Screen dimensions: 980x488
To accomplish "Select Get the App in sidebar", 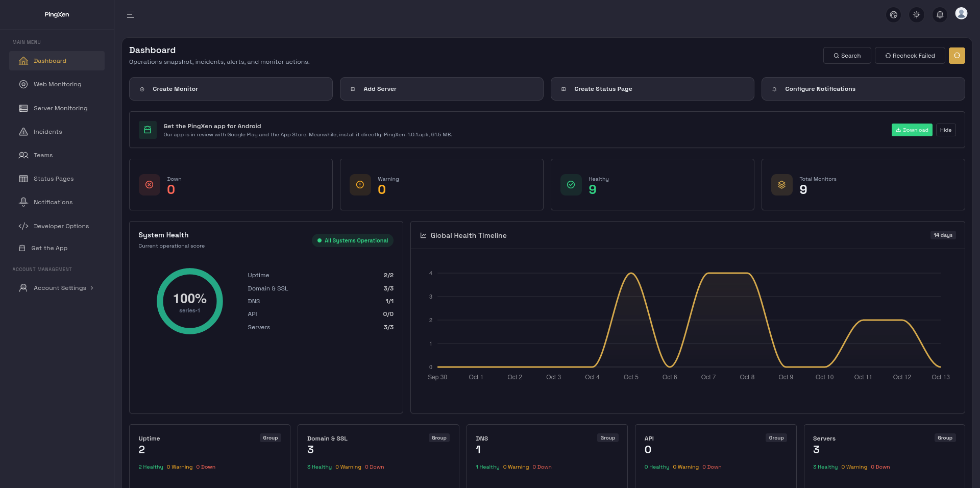I will (x=57, y=248).
